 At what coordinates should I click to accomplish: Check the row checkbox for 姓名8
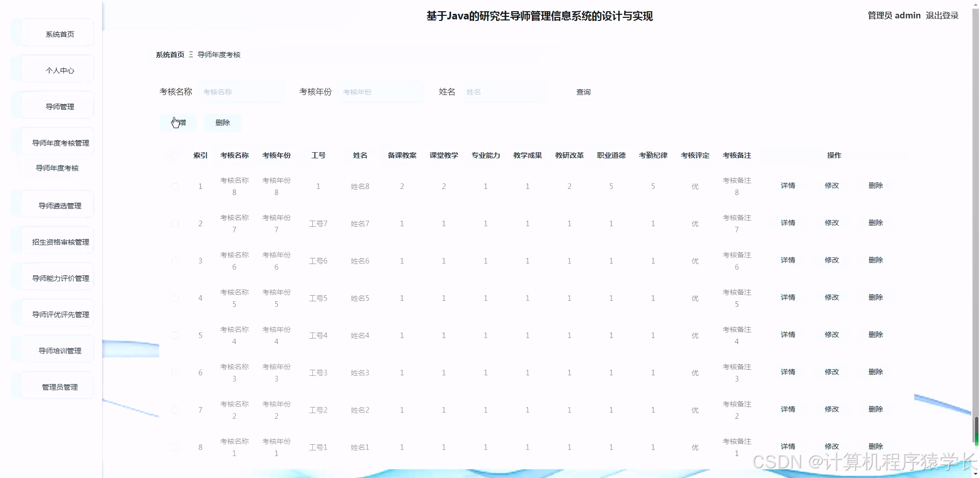coord(176,186)
